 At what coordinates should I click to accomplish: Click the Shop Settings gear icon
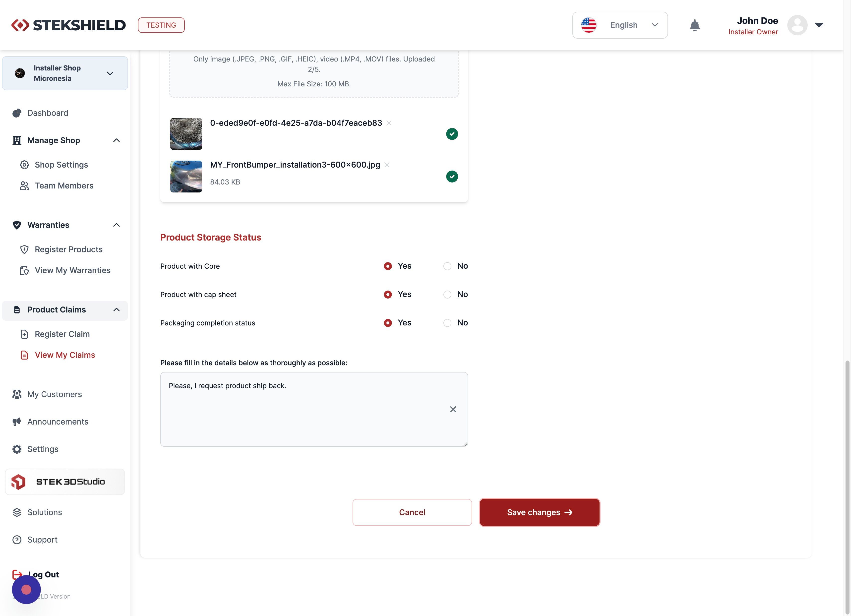(x=24, y=165)
